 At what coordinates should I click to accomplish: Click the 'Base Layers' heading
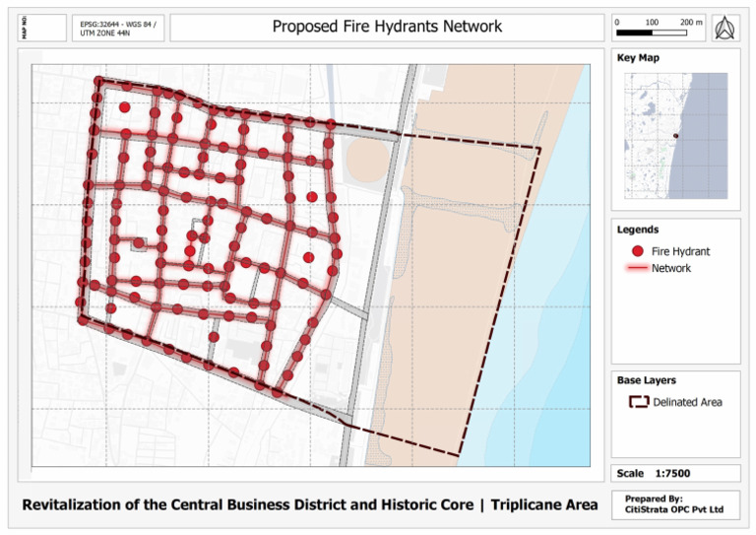click(647, 380)
